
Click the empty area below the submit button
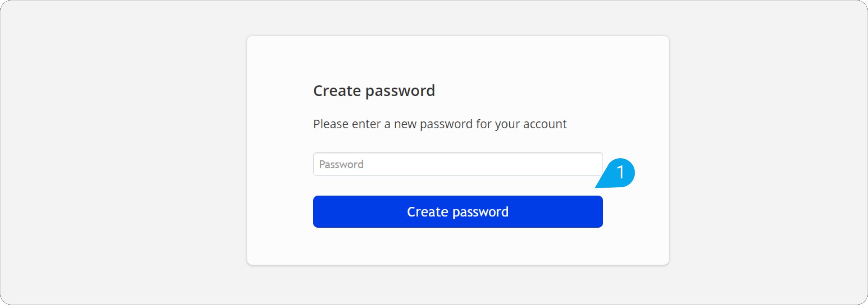(x=458, y=245)
